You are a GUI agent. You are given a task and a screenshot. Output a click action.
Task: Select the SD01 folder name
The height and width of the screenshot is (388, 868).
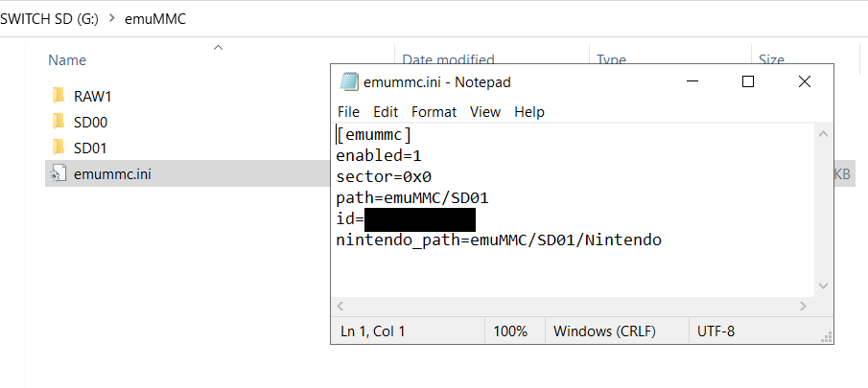tap(90, 148)
